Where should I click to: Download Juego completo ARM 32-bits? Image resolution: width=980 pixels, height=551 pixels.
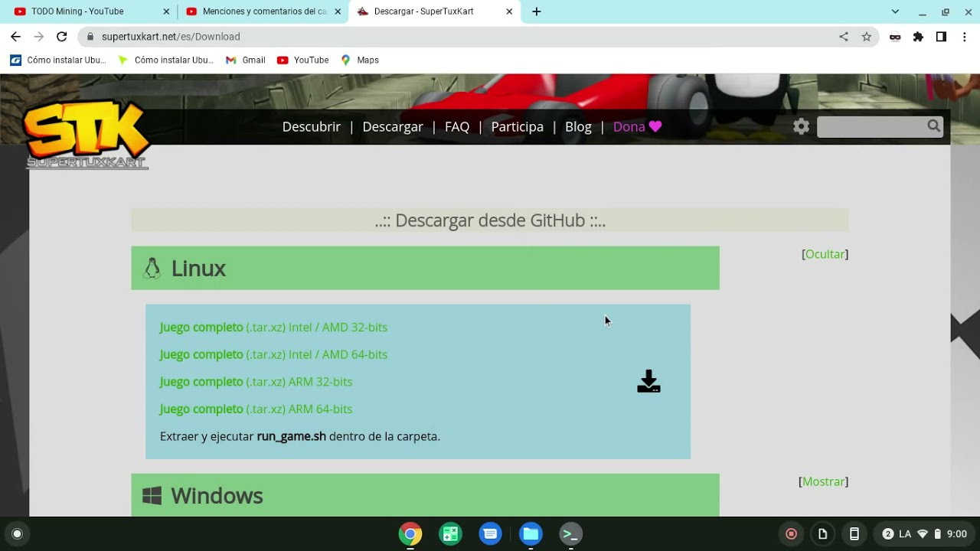click(256, 382)
